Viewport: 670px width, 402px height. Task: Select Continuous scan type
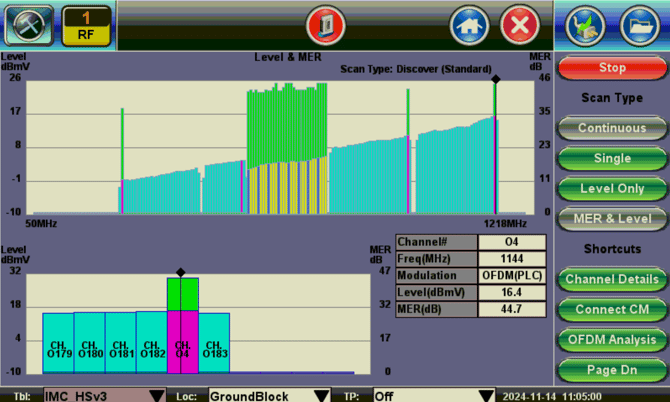[x=612, y=128]
